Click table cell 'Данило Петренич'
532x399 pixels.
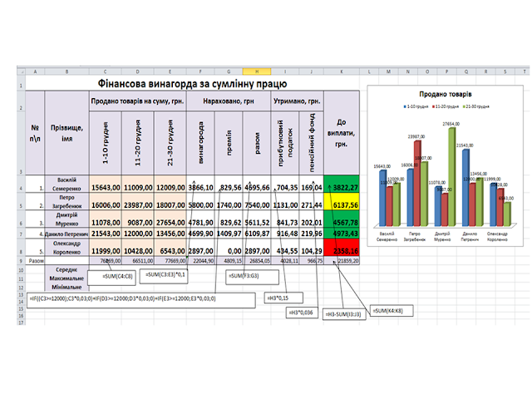tap(66, 234)
